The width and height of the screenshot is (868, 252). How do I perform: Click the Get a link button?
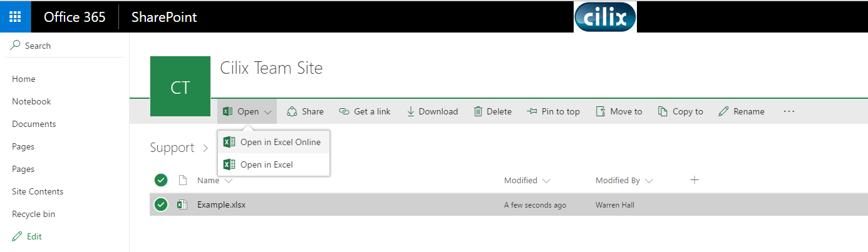[x=364, y=111]
